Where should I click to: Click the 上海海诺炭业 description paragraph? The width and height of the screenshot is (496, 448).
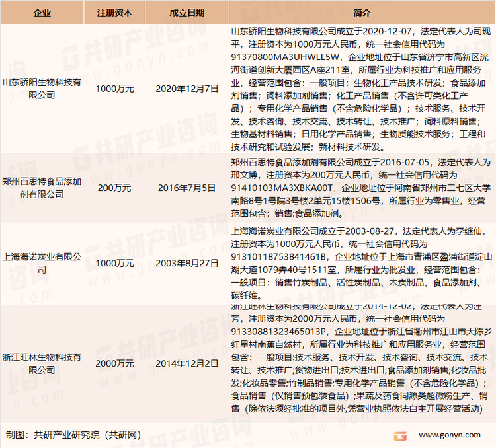tap(361, 264)
